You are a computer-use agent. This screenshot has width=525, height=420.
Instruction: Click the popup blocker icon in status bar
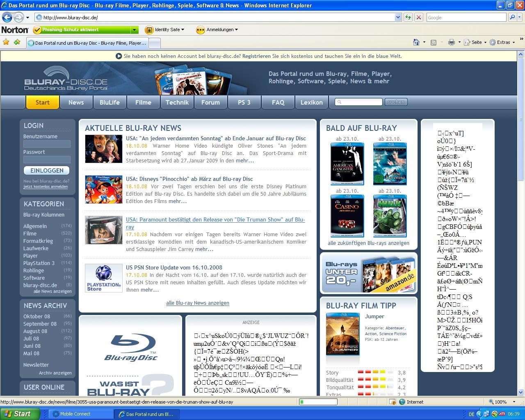(392, 402)
